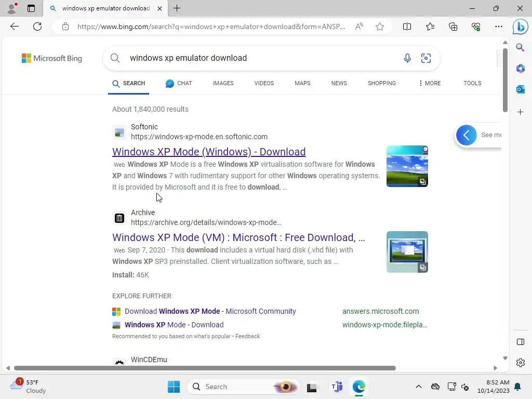Switch to the News tab
Image resolution: width=532 pixels, height=399 pixels.
[x=339, y=84]
